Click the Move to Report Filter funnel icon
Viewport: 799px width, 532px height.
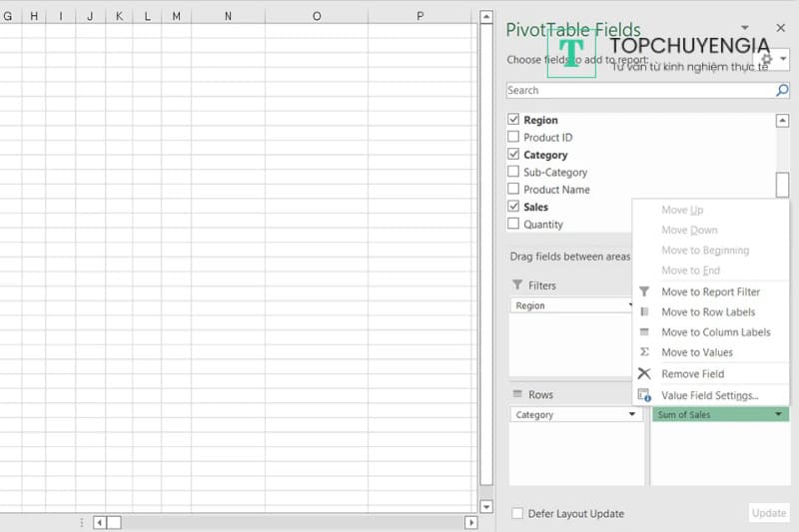644,291
